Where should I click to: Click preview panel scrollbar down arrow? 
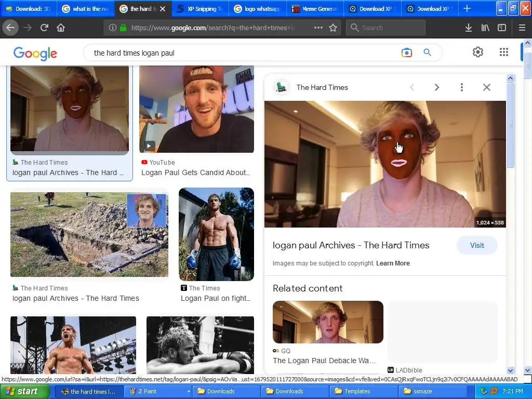click(510, 370)
